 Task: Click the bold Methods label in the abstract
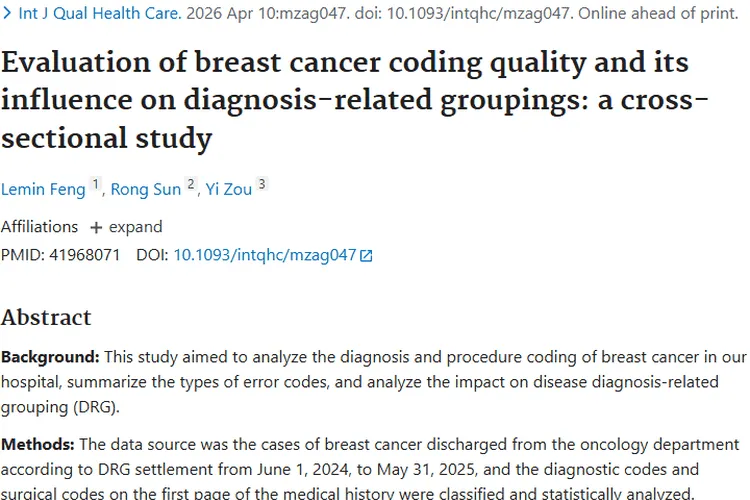(x=38, y=444)
